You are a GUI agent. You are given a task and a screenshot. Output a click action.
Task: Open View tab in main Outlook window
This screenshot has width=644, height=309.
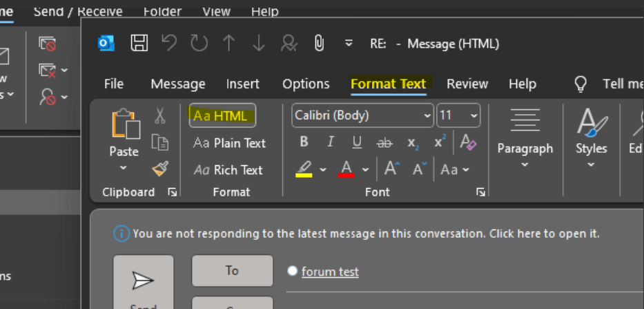pos(217,11)
